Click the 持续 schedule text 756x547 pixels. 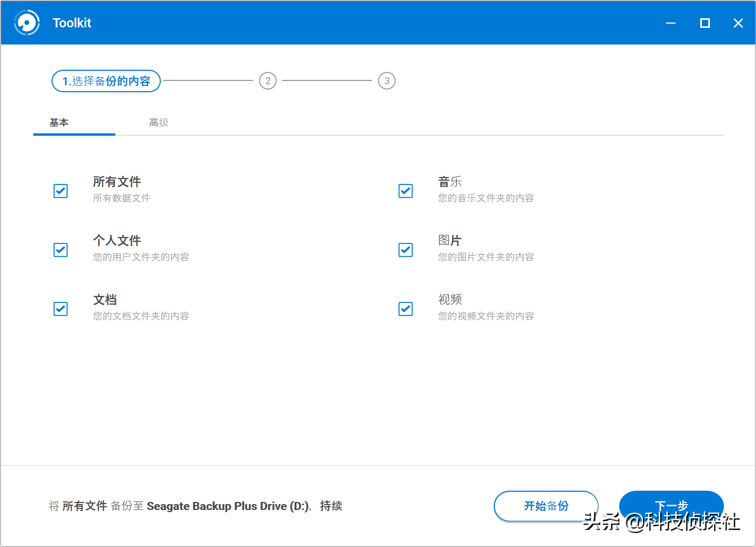(x=331, y=506)
